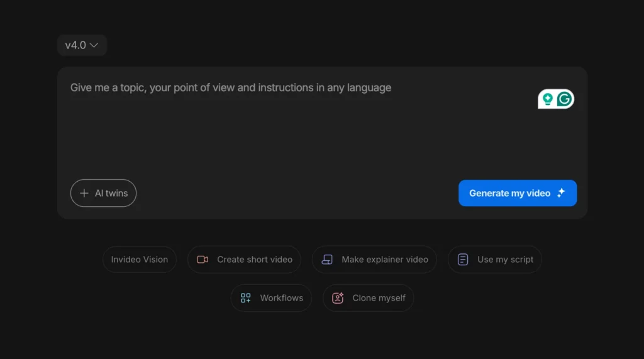Add AI twins to the prompt
Image resolution: width=644 pixels, height=359 pixels.
(103, 193)
